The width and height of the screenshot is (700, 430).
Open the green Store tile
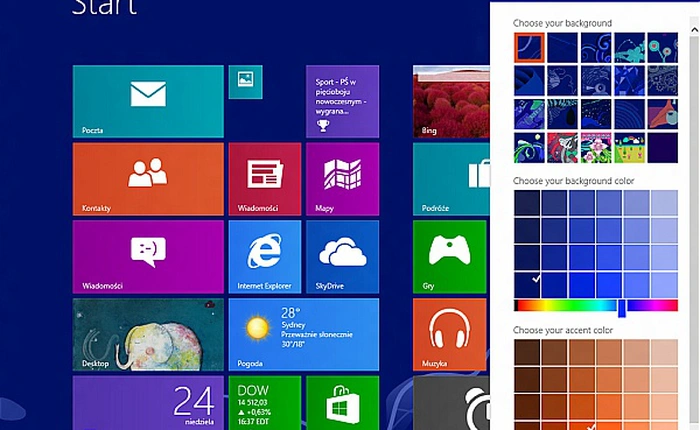click(342, 403)
